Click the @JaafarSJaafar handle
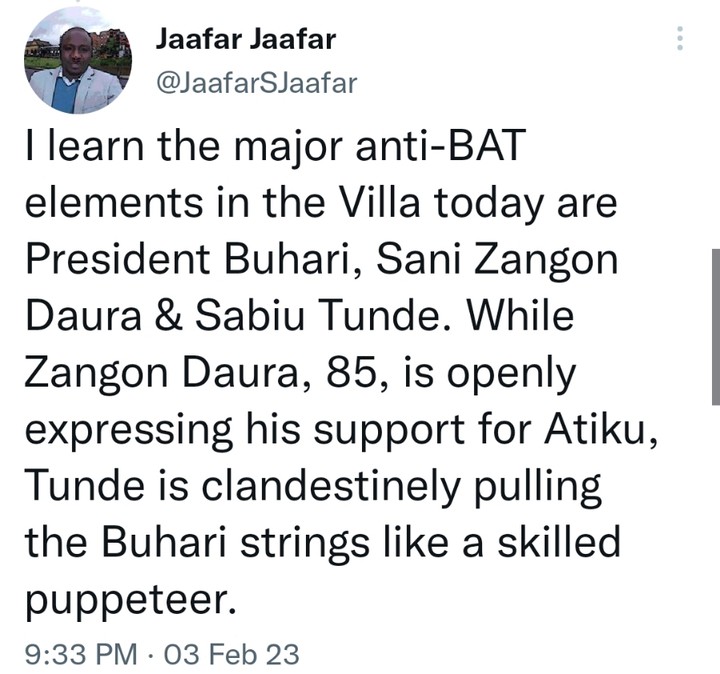720x674 pixels. [x=256, y=84]
